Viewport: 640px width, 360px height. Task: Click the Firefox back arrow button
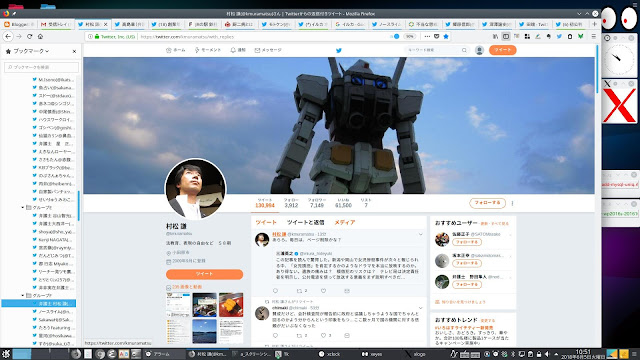(8, 36)
